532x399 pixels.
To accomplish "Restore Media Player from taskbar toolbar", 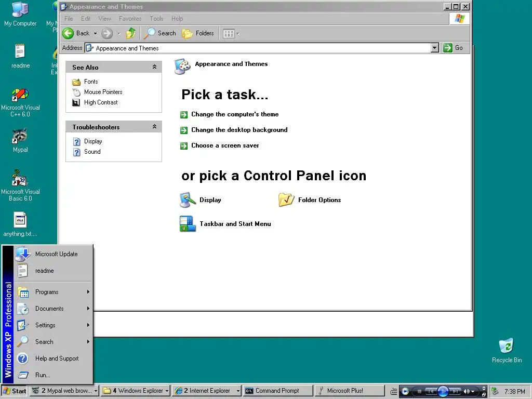I will (484, 394).
